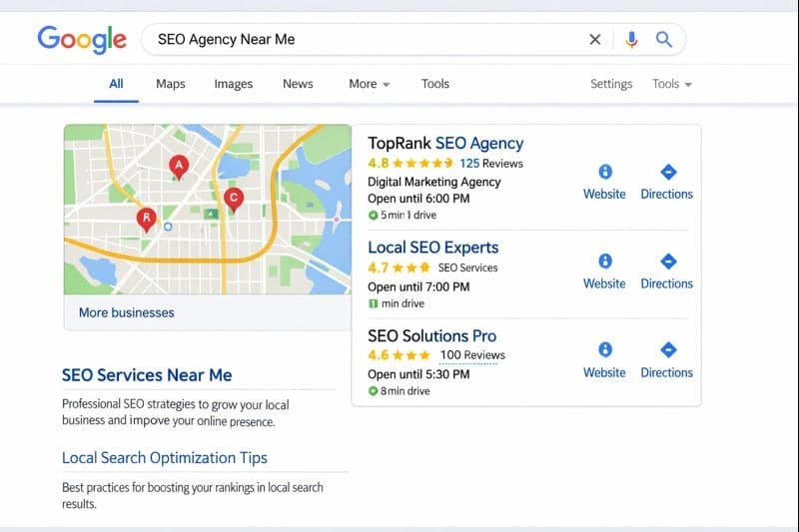Click the 8 min drive text
799x532 pixels.
405,391
